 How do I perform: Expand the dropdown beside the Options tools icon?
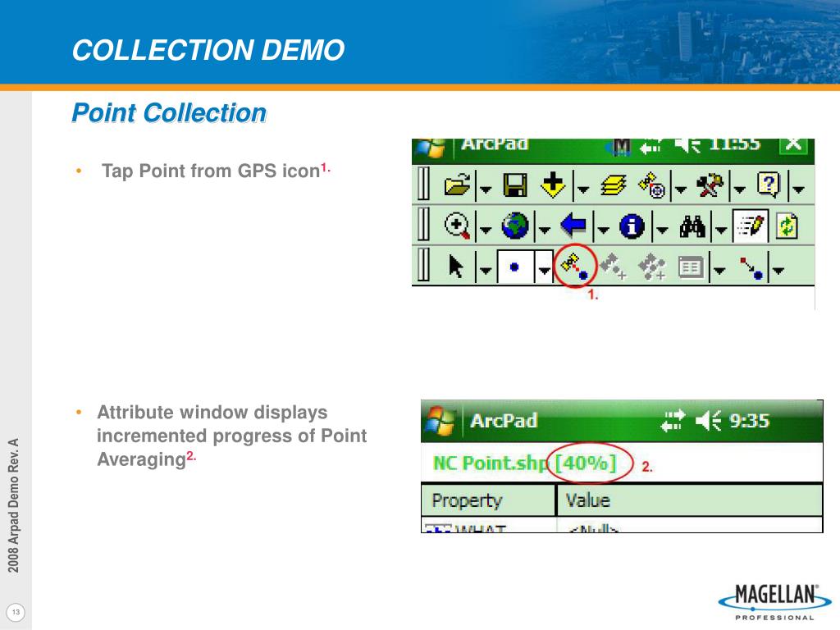pos(739,189)
